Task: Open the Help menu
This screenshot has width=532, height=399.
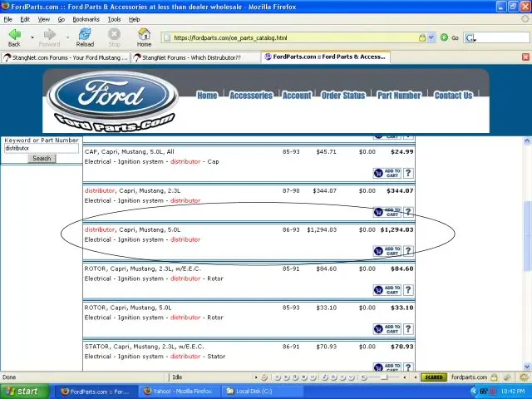Action: [x=134, y=19]
